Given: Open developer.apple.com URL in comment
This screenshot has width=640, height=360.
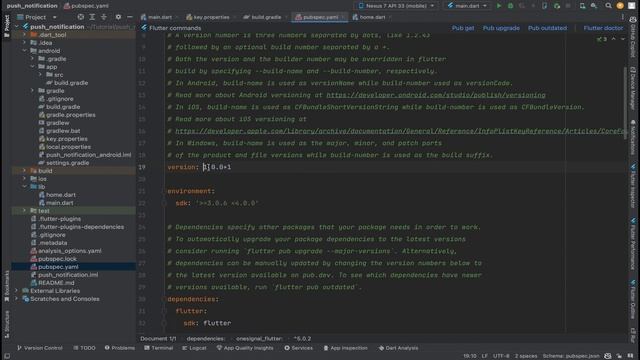Looking at the screenshot, I should tap(400, 131).
